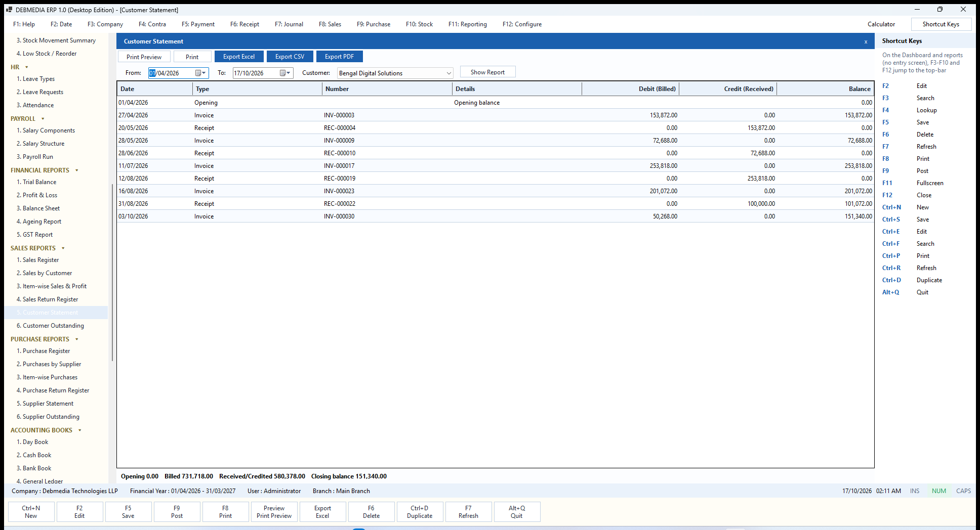The height and width of the screenshot is (530, 980).
Task: Click the F6 Delete button in the bottom bar
Action: coord(371,512)
